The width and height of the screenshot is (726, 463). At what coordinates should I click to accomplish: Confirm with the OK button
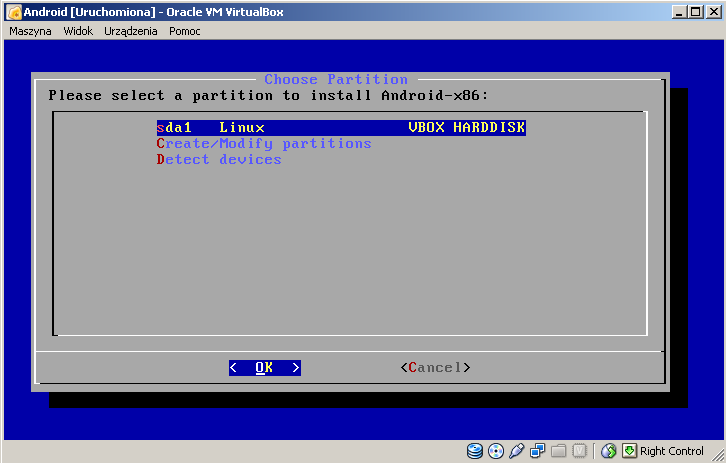(265, 368)
